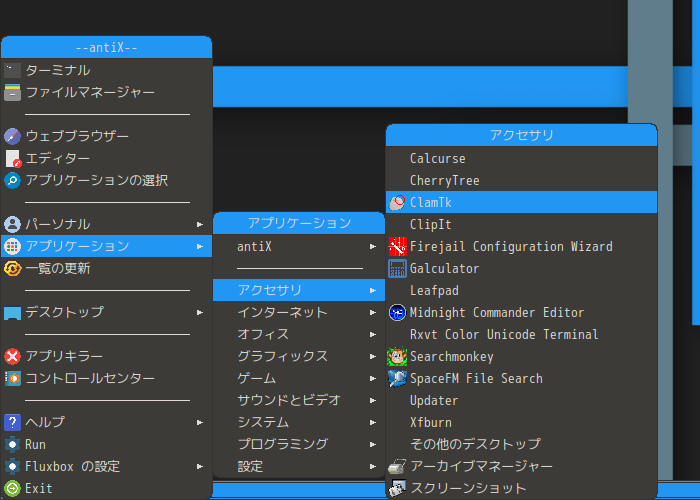Click the ファイルマネージャー file manager icon

click(x=12, y=92)
